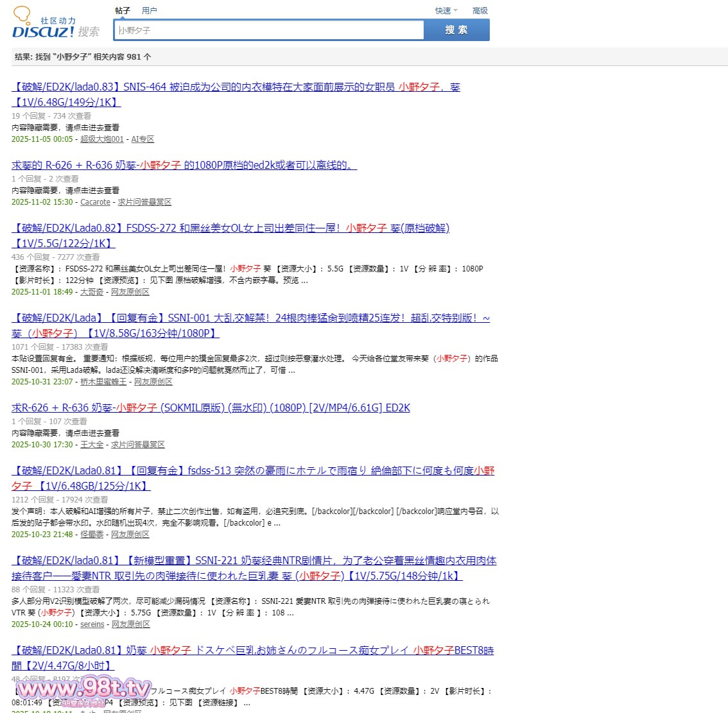Click the Discuz! search logo

(x=56, y=26)
